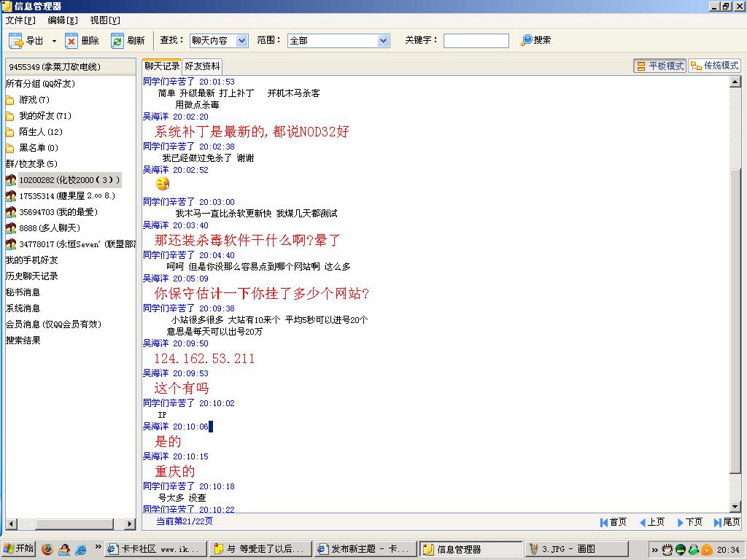Image resolution: width=747 pixels, height=560 pixels.
Task: Select group 34778017 永恒Seven
Action: click(x=77, y=244)
